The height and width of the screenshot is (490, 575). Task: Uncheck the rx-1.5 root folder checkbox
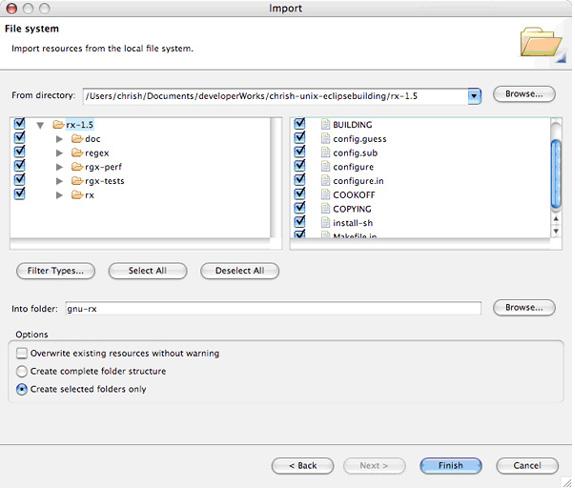(19, 124)
